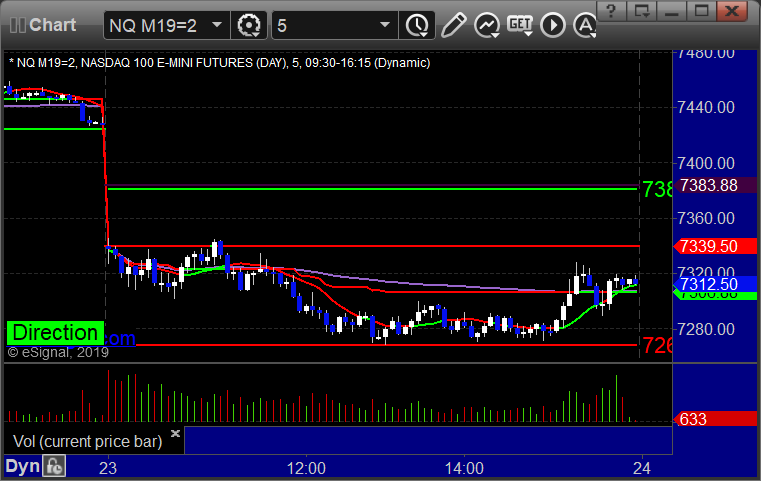The width and height of the screenshot is (761, 481).
Task: Click the Dyn scaling label
Action: tap(23, 466)
